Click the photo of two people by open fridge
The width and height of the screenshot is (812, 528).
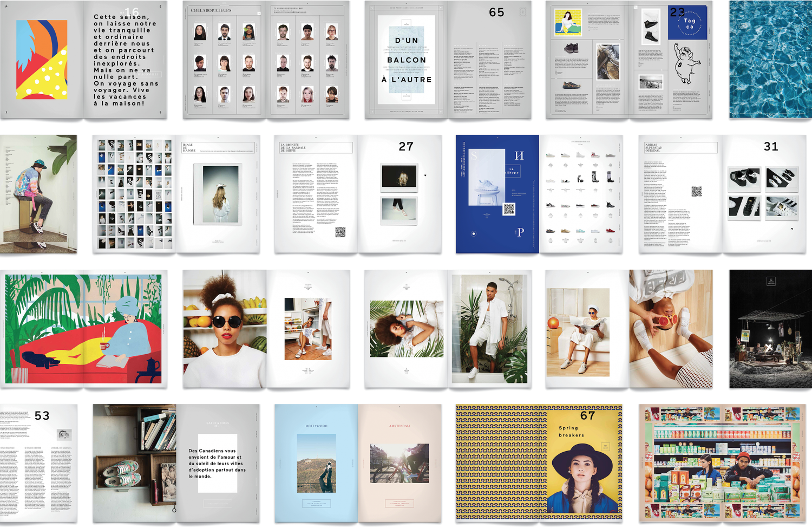click(308, 329)
